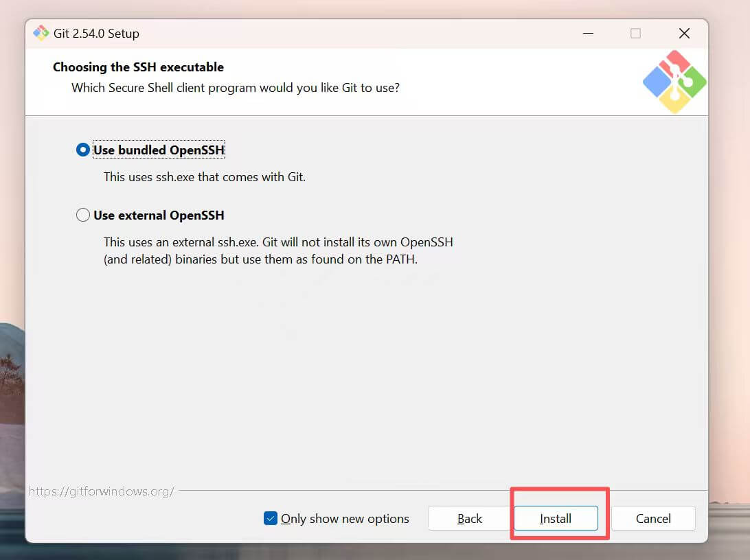Open the gitforwindows.org link
Image resolution: width=750 pixels, height=560 pixels.
[102, 491]
